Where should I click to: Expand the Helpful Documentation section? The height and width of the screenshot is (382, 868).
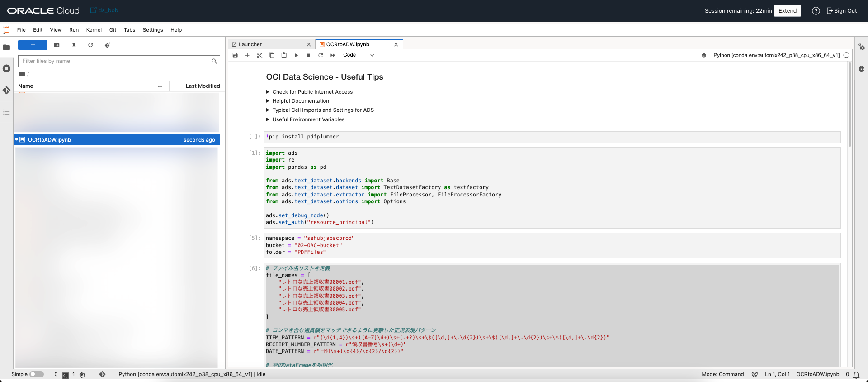(x=297, y=101)
